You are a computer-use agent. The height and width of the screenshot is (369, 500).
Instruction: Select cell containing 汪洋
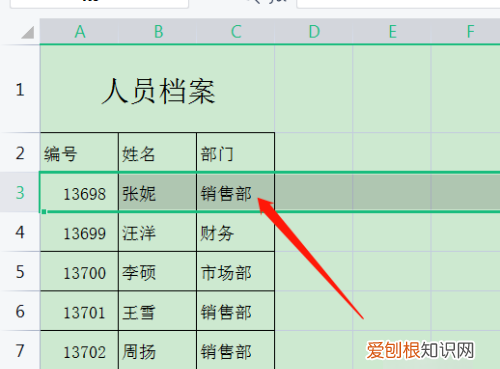158,232
